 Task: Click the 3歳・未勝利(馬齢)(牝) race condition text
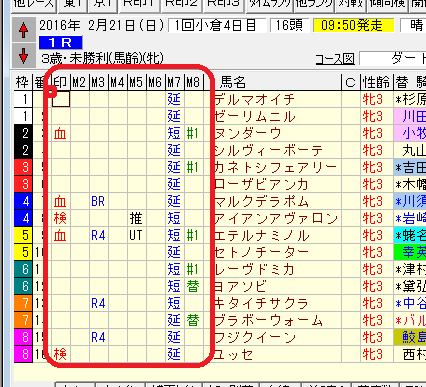tap(103, 59)
